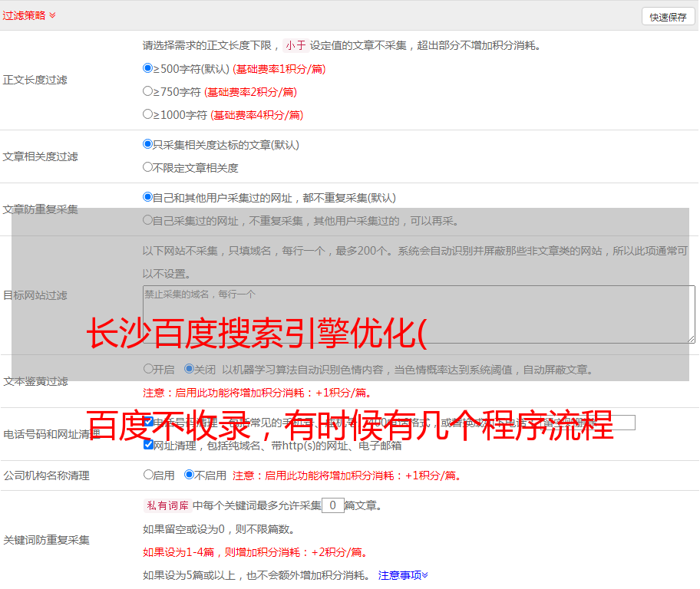Click the 如果设为1-4篇 red cost note

pyautogui.click(x=255, y=552)
